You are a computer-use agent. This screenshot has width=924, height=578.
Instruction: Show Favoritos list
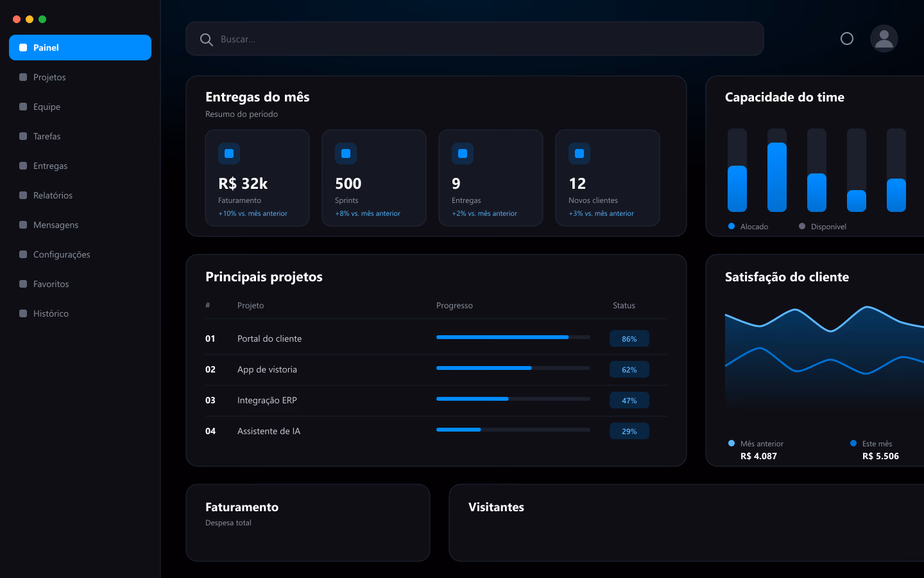point(80,284)
